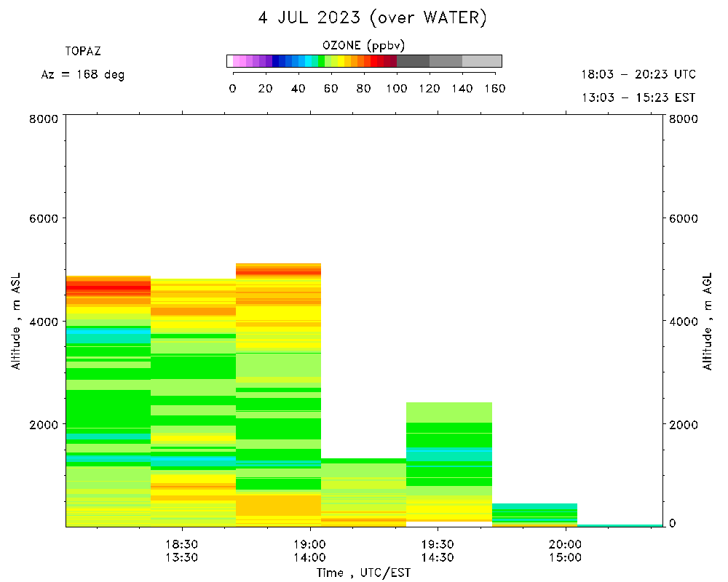Image resolution: width=728 pixels, height=582 pixels.
Task: Click right axis label '4000'
Action: pos(684,322)
